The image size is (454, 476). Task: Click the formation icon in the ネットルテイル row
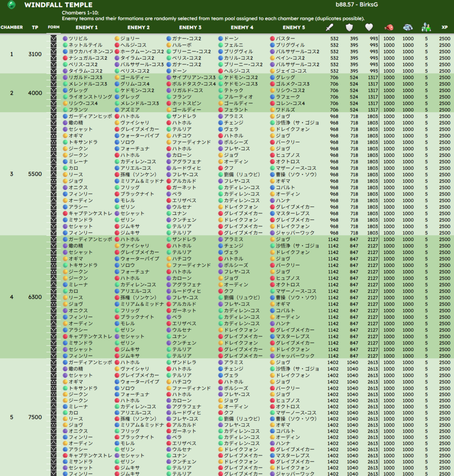click(54, 45)
